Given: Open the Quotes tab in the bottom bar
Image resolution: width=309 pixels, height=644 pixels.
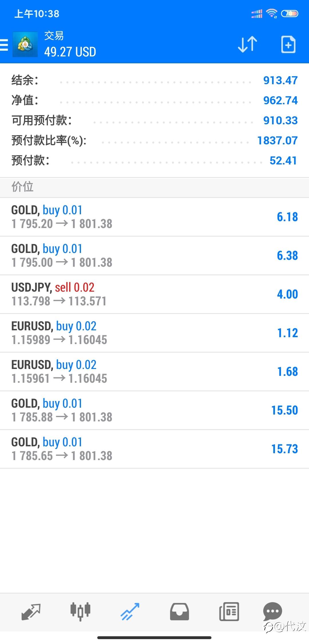Looking at the screenshot, I should (31, 612).
